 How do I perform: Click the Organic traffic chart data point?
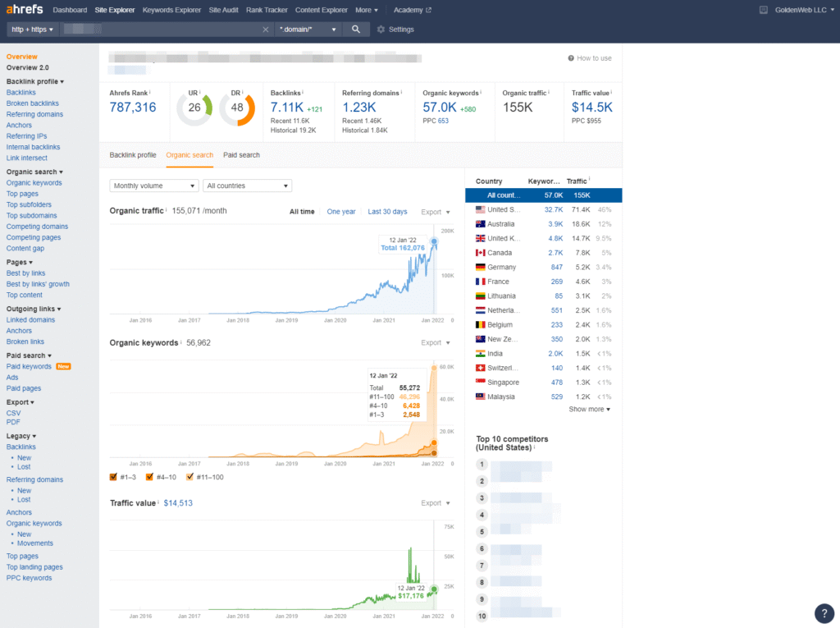point(433,241)
